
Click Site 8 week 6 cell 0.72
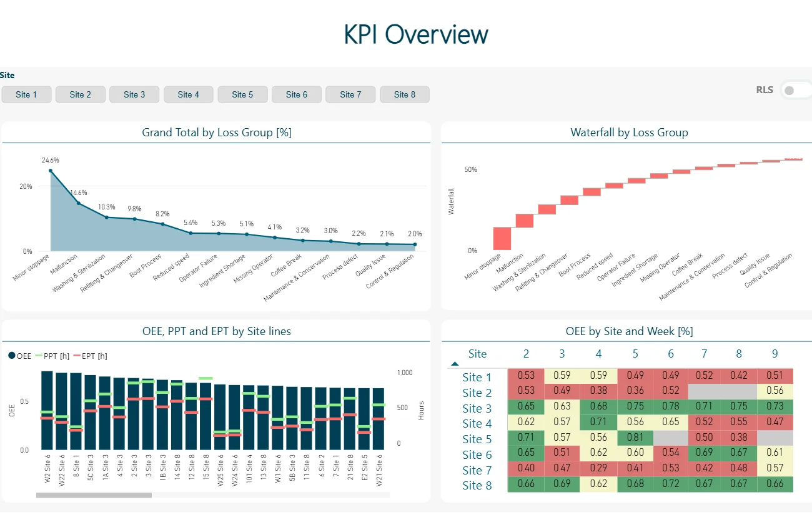point(671,484)
